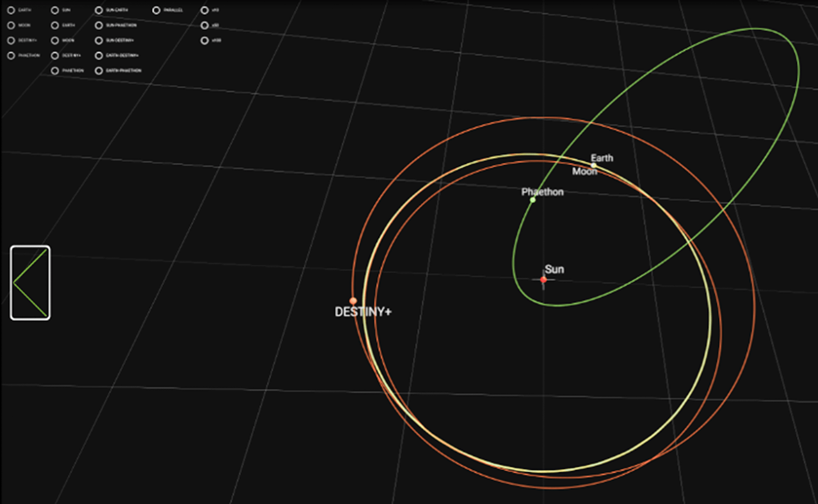Image resolution: width=818 pixels, height=504 pixels.
Task: Select MOON radio in the leftmost column
Action: pyautogui.click(x=11, y=25)
